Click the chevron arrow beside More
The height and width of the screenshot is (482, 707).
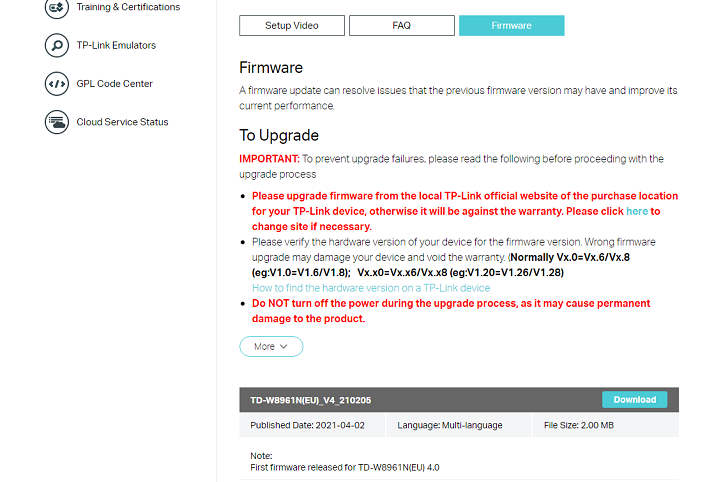click(x=284, y=346)
